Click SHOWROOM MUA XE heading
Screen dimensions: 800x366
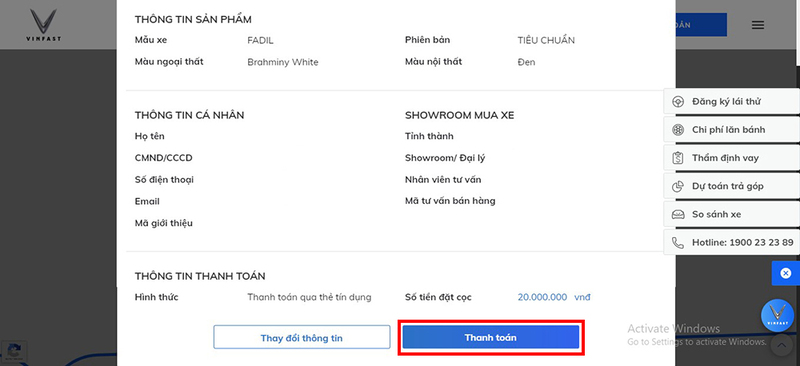click(459, 115)
